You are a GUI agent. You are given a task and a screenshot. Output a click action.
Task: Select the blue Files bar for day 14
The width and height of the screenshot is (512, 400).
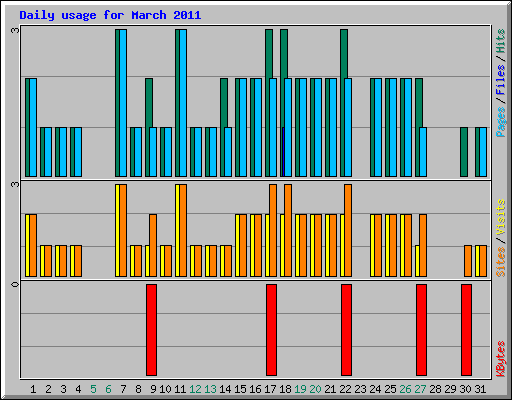tap(228, 152)
